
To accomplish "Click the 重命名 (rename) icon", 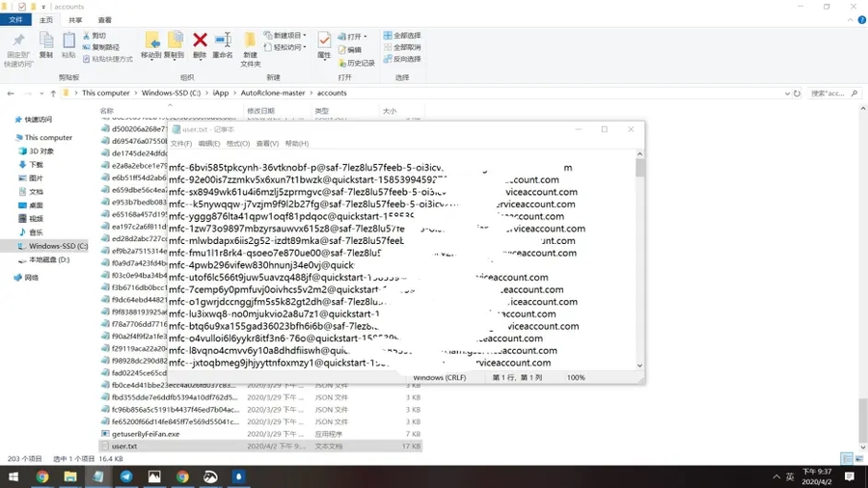I will (x=223, y=41).
